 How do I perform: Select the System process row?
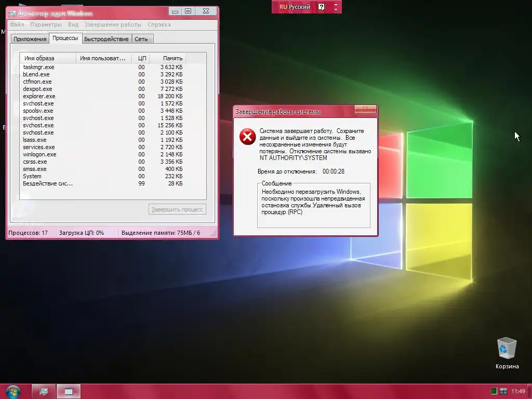pos(103,177)
